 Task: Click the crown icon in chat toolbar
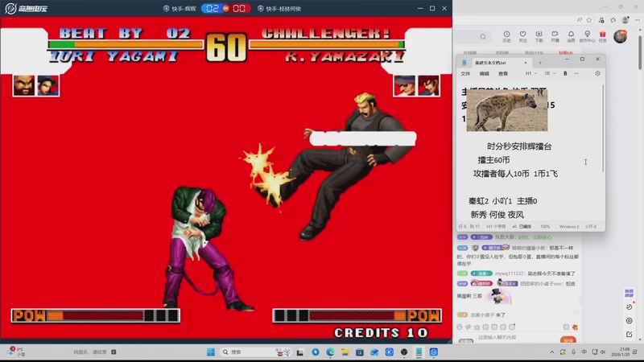[x=477, y=327]
